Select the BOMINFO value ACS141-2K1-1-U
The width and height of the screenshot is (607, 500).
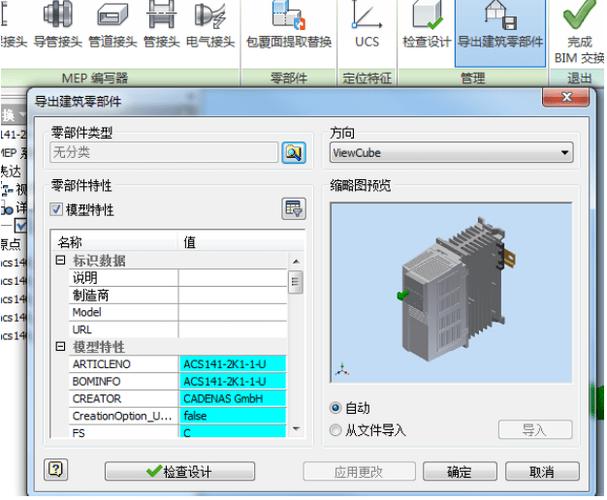(x=233, y=381)
